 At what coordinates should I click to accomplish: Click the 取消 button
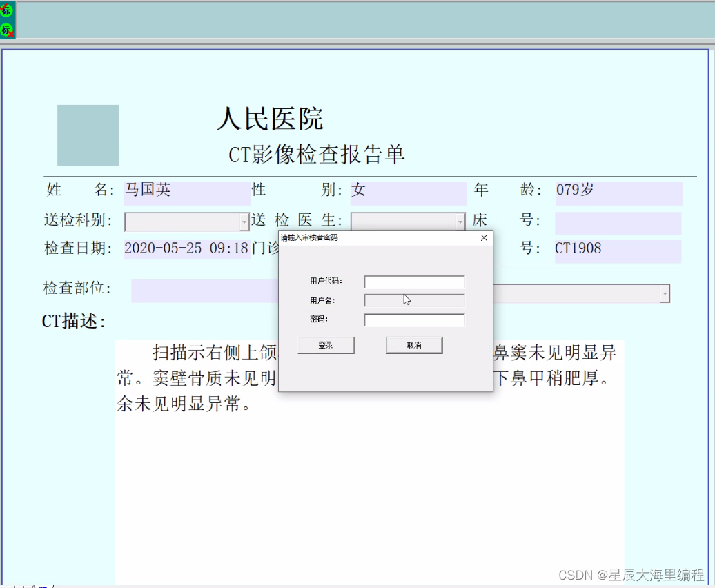414,345
